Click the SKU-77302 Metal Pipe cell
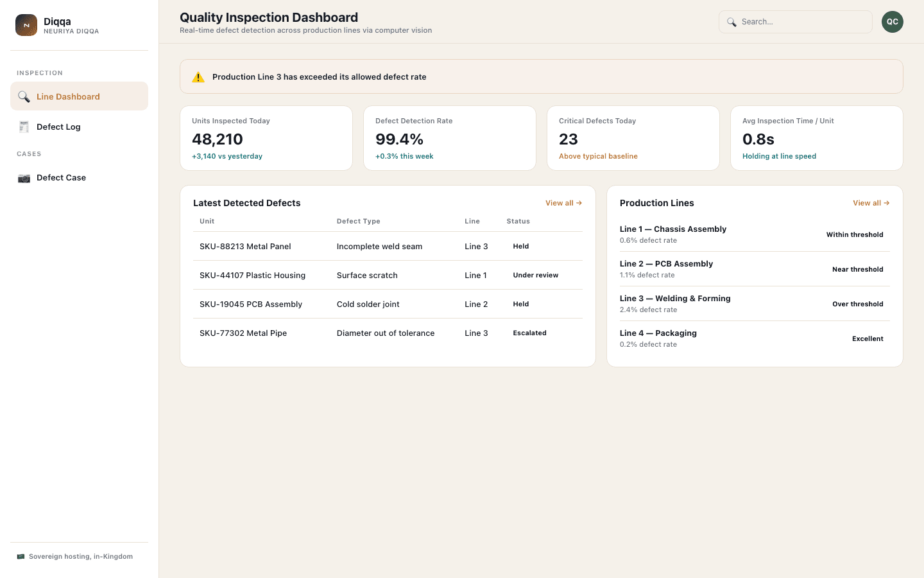This screenshot has width=924, height=578. 243,333
